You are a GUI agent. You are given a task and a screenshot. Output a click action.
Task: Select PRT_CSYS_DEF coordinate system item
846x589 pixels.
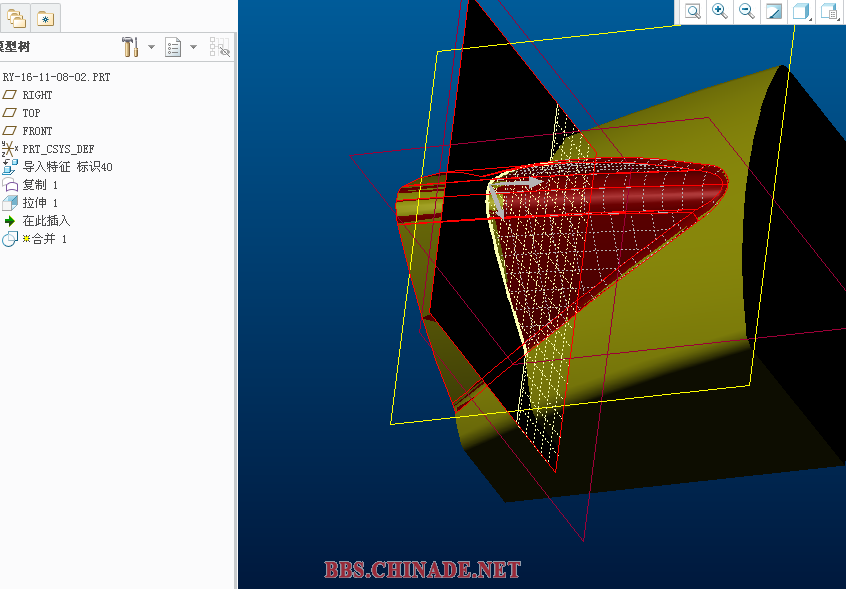coord(58,149)
